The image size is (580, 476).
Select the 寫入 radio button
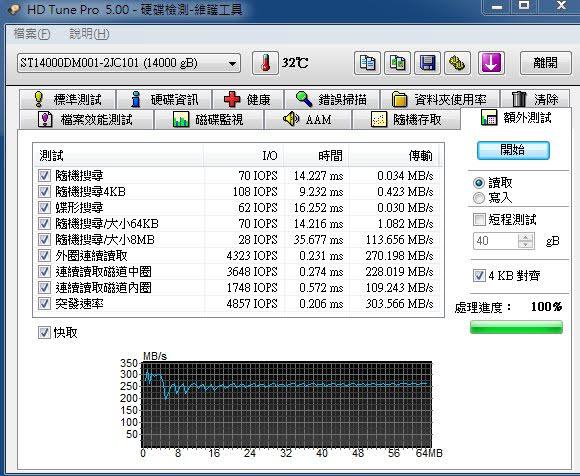(479, 198)
